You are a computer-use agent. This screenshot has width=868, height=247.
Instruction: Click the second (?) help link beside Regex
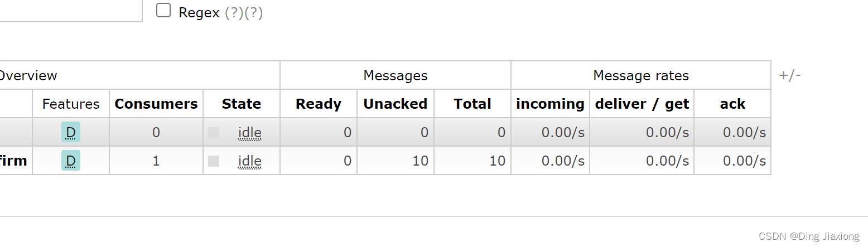pyautogui.click(x=253, y=13)
